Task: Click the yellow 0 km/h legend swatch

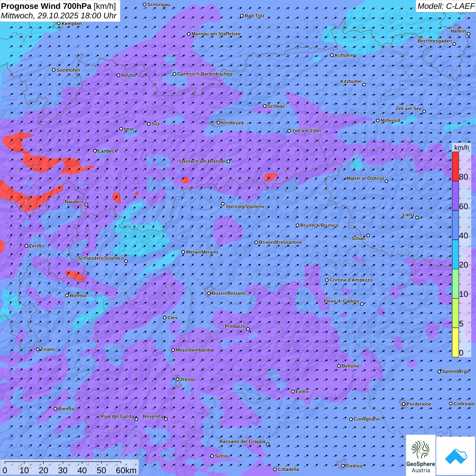Action: (455, 342)
